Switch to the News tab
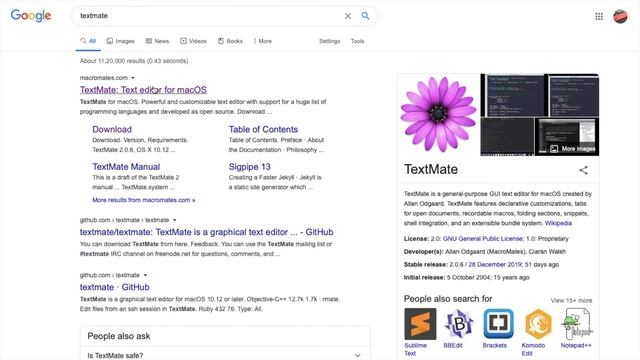The image size is (640, 360). [x=157, y=41]
